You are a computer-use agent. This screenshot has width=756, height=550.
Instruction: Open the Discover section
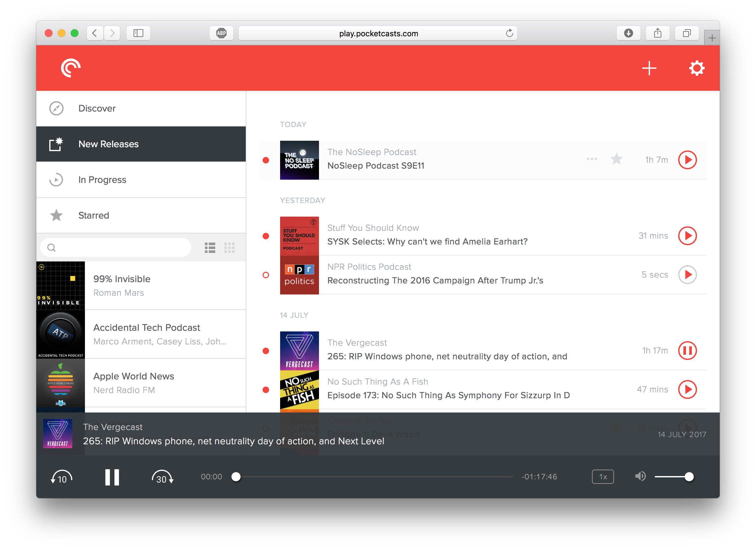pyautogui.click(x=141, y=108)
